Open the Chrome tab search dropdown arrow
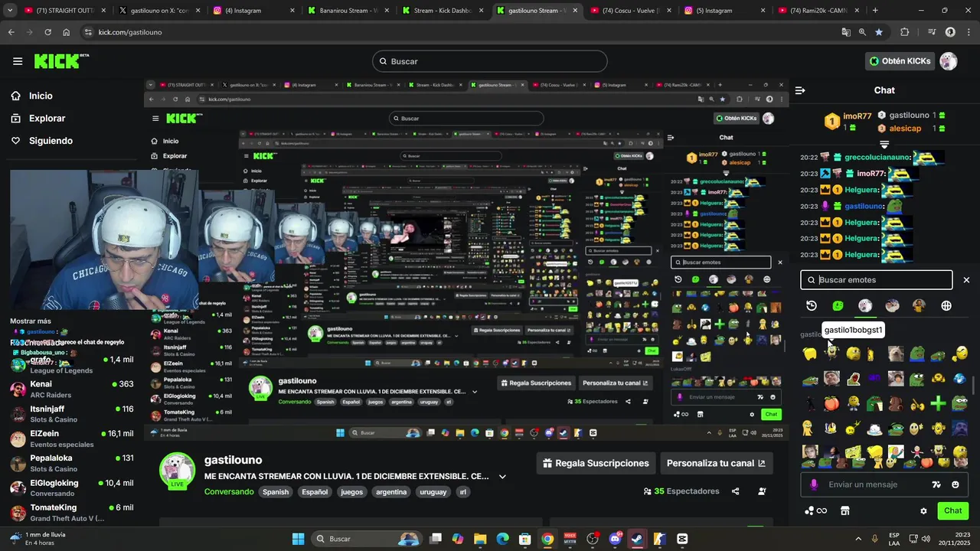Image resolution: width=980 pixels, height=551 pixels. [11, 11]
